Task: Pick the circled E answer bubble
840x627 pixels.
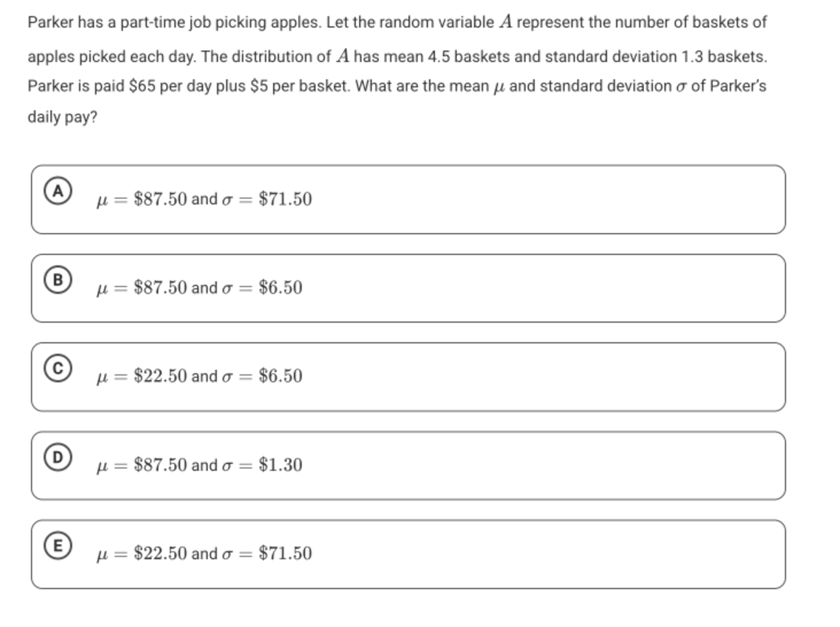Action: tap(58, 546)
